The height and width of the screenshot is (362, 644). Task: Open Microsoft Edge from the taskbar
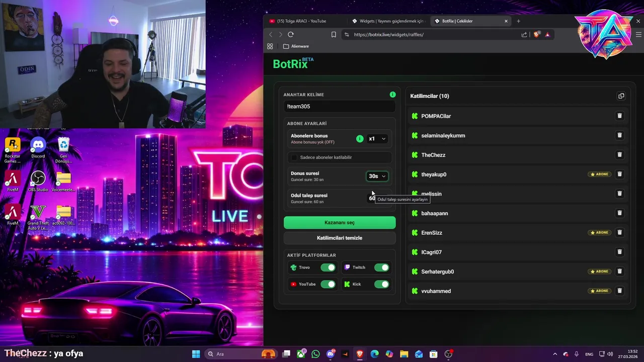[x=375, y=354]
